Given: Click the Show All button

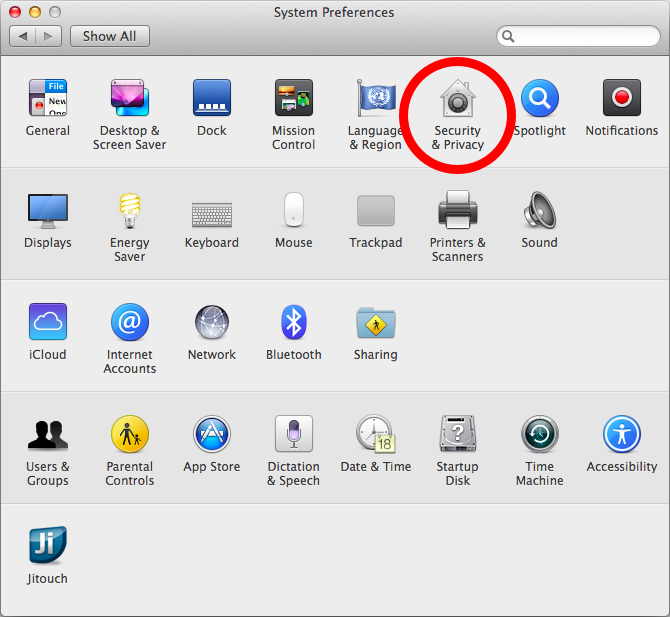Looking at the screenshot, I should tap(110, 36).
